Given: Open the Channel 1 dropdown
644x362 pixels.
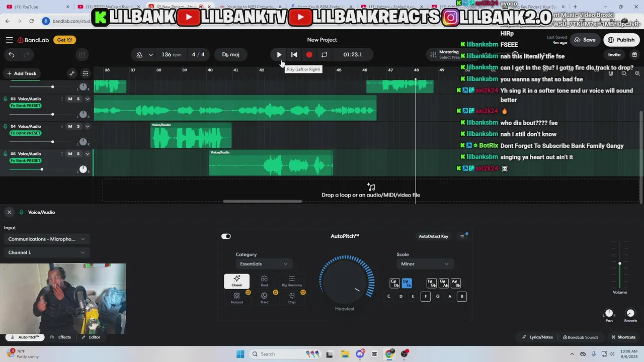Looking at the screenshot, I should tap(46, 252).
